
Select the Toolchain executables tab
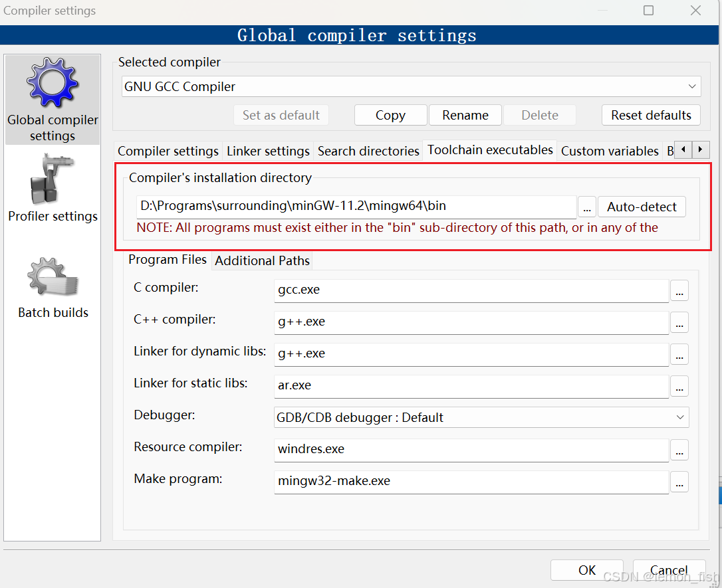490,150
